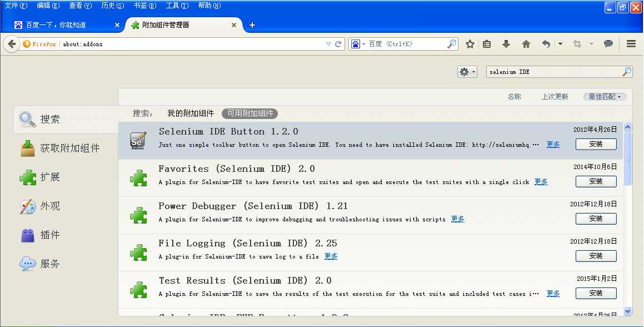Image resolution: width=644 pixels, height=327 pixels.
Task: Click 更多 link for Favorites add-on
Action: (x=541, y=182)
